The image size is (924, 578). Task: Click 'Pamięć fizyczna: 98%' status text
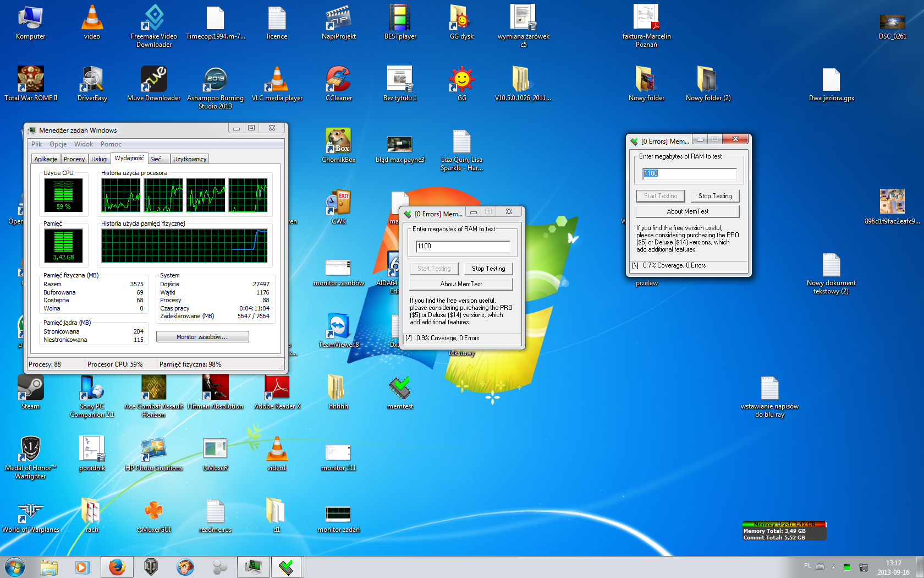[190, 364]
